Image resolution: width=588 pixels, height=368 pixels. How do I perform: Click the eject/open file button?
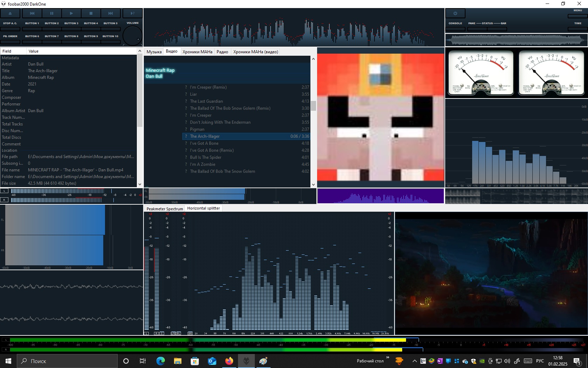tap(10, 13)
